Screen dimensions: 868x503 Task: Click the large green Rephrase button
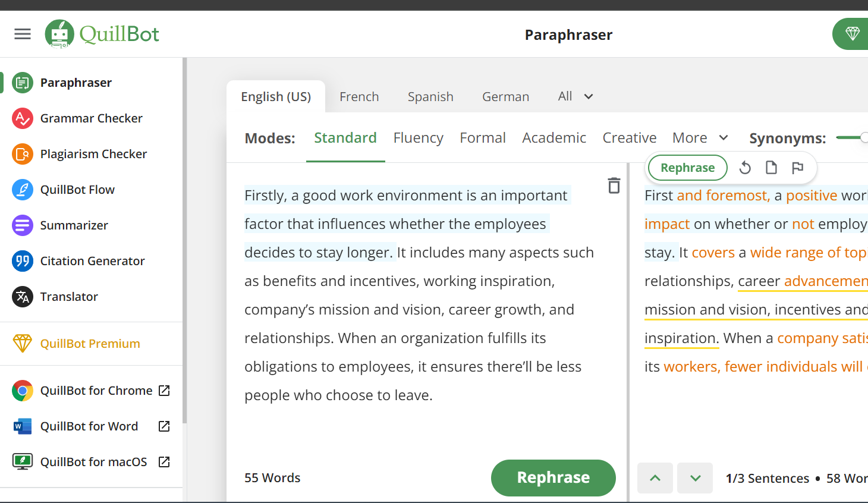pyautogui.click(x=553, y=477)
